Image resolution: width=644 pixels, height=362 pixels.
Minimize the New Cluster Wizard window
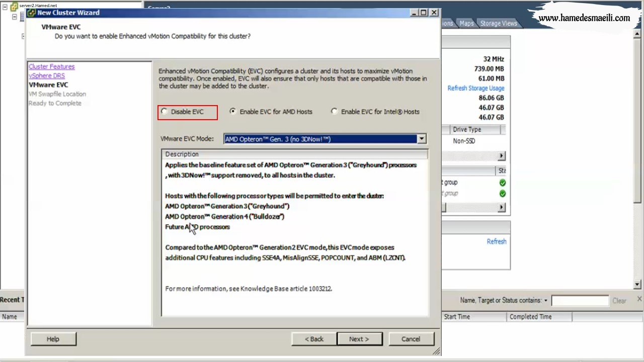click(414, 13)
